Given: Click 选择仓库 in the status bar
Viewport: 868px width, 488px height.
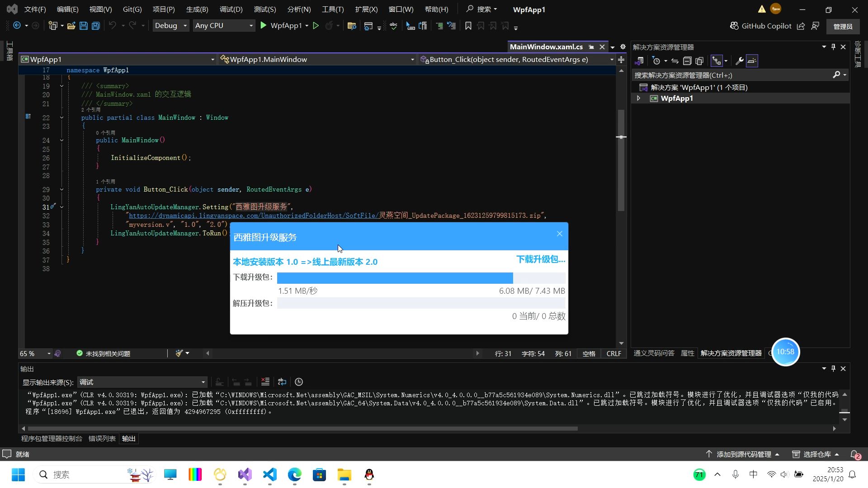Looking at the screenshot, I should [x=816, y=454].
